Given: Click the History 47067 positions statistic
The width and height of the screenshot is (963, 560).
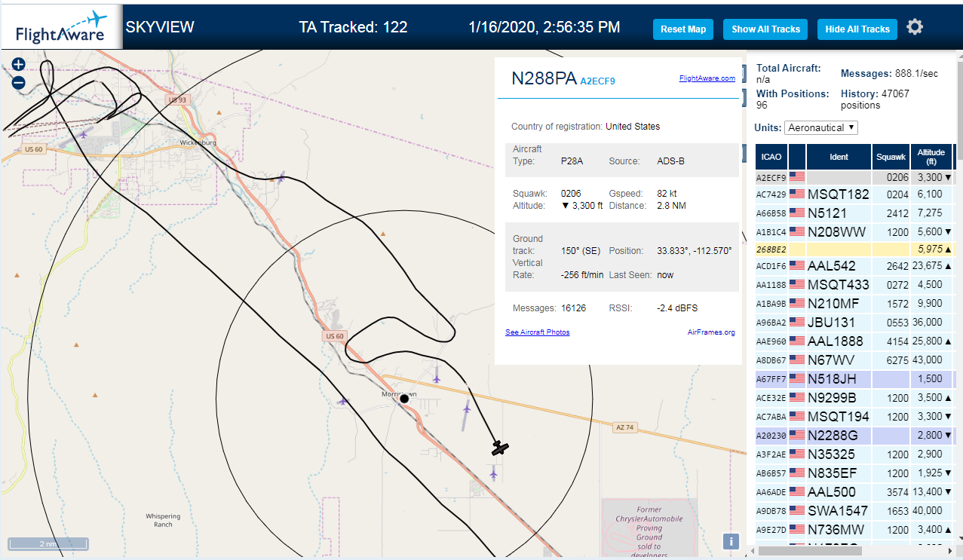Looking at the screenshot, I should 875,99.
